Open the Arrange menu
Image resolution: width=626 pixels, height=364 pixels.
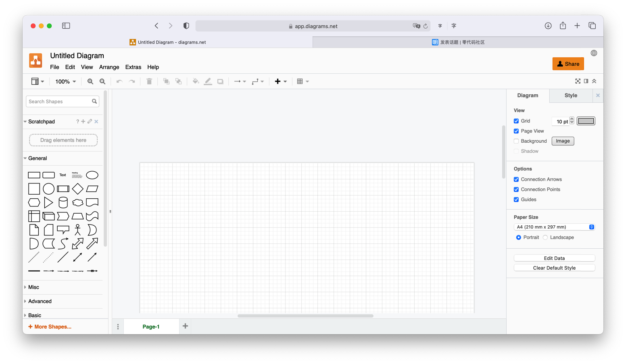tap(109, 67)
